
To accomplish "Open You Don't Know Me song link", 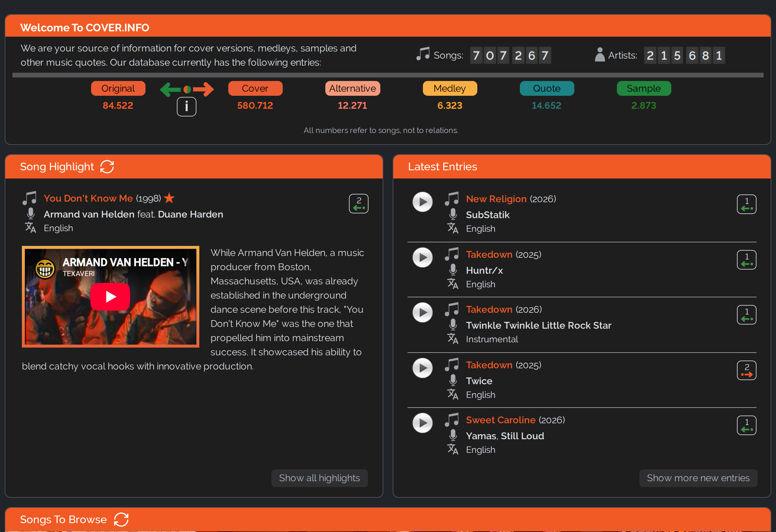I will coord(88,198).
